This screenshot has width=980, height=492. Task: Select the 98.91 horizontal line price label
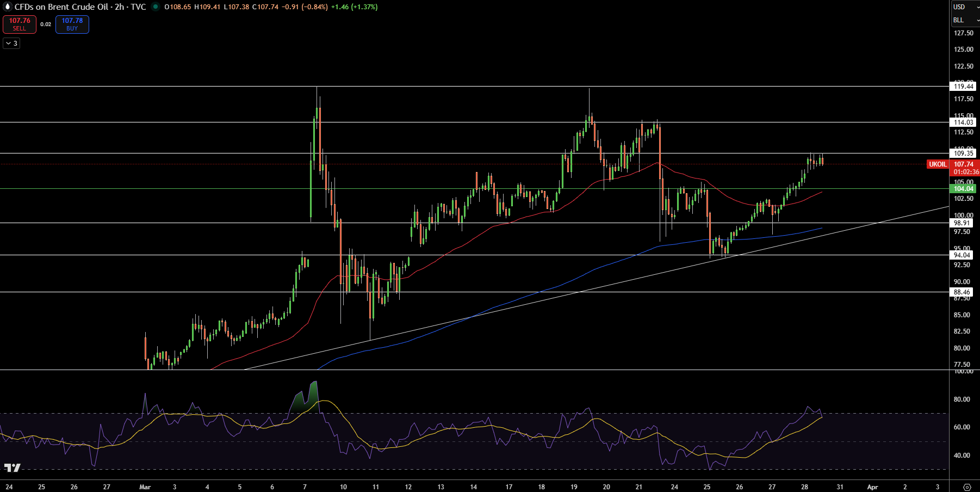[962, 223]
